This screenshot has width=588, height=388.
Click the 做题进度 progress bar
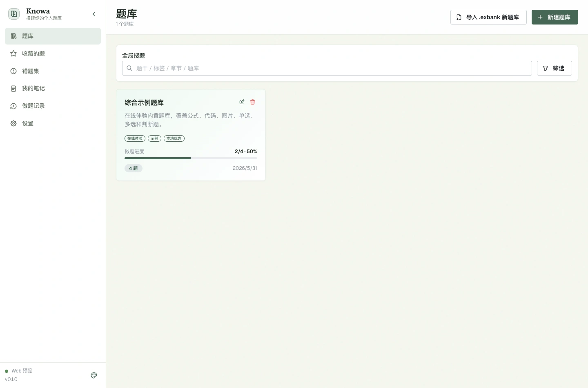click(x=191, y=158)
